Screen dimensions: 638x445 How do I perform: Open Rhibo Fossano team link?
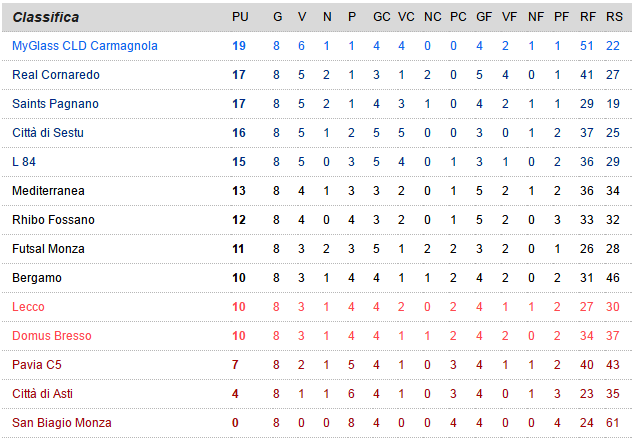click(x=53, y=220)
